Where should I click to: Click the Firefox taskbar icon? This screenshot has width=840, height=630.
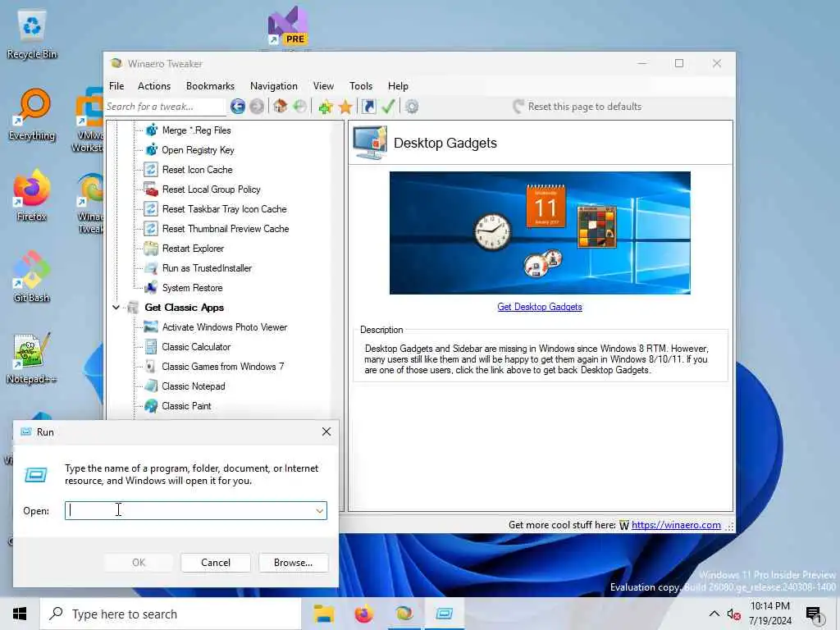coord(363,614)
